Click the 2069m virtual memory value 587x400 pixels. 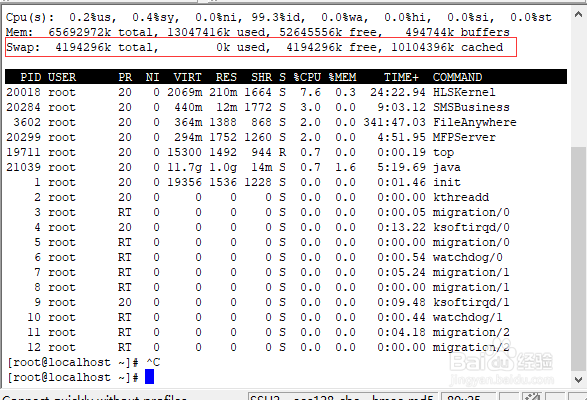[185, 92]
